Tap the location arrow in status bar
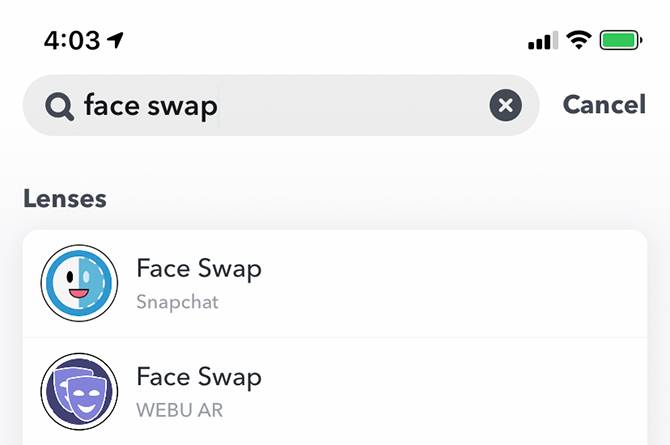The image size is (670, 445). 116,40
